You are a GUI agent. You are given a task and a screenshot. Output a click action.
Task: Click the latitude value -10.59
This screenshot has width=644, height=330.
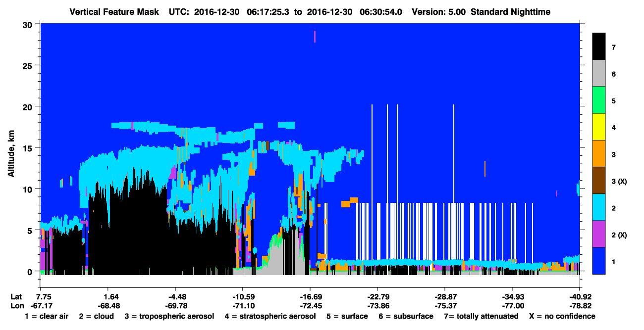coord(243,297)
